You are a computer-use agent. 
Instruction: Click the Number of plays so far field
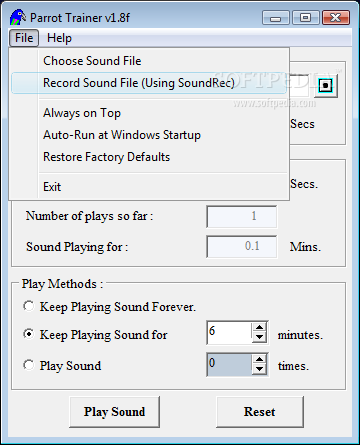coord(242,217)
